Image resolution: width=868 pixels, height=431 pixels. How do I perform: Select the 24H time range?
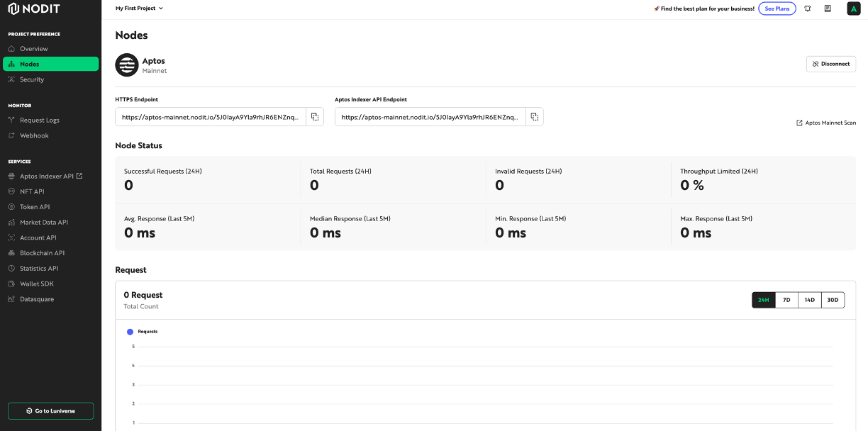coord(763,300)
